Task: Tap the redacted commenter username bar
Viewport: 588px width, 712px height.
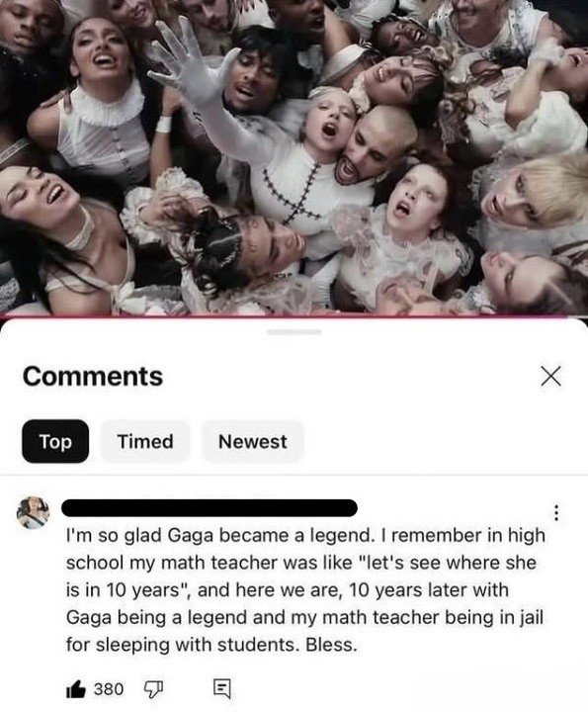Action: click(x=210, y=507)
